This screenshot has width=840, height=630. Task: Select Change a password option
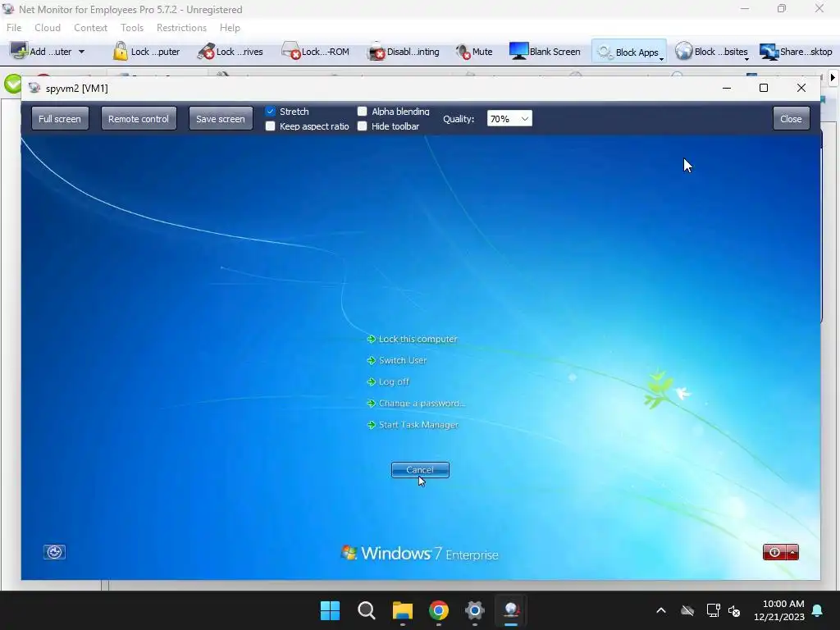[416, 404]
